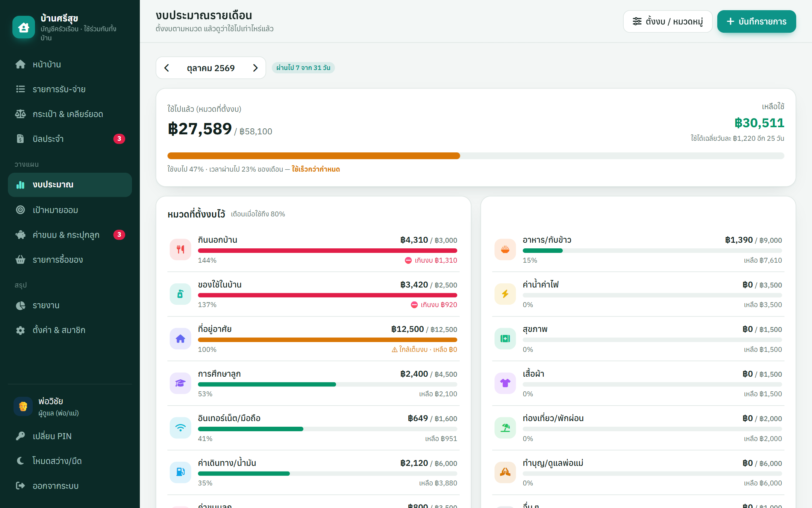Click the การศึกษาลูก graduation cap icon
The width and height of the screenshot is (812, 508).
point(180,383)
